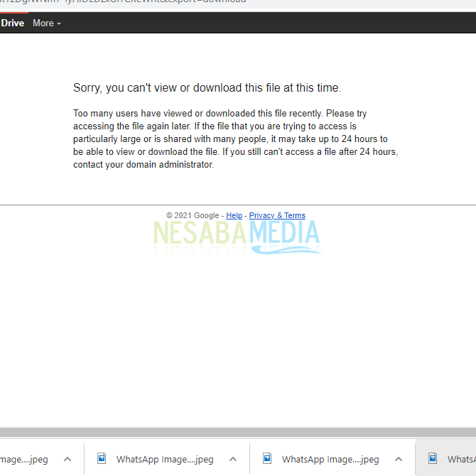This screenshot has height=476, width=476.
Task: Expand the More dropdown menu
Action: [47, 23]
